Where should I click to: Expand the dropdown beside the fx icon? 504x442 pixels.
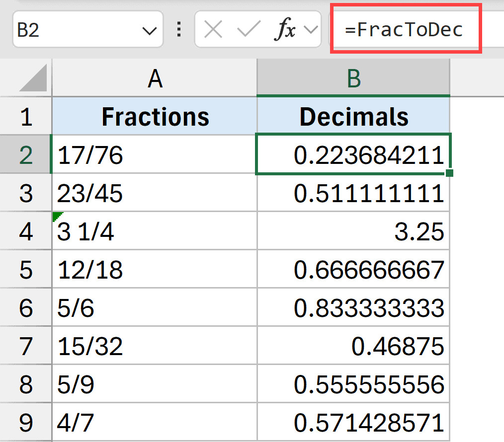pyautogui.click(x=311, y=30)
